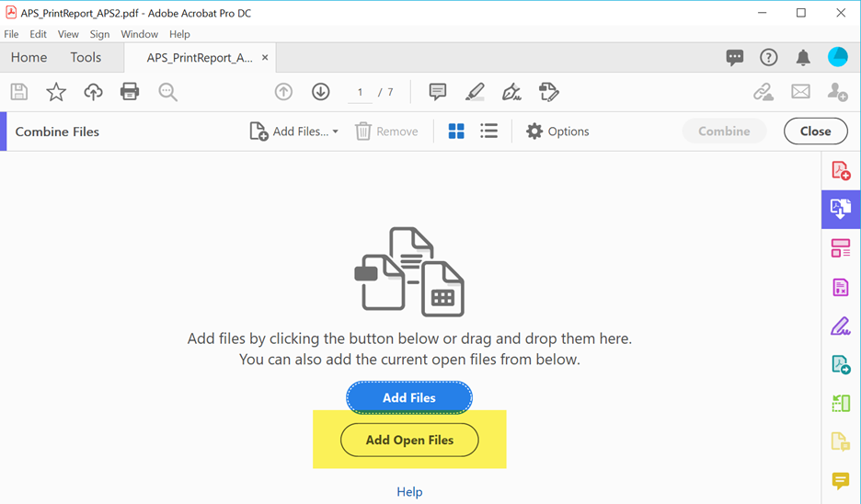Share a link to the file icon
This screenshot has width=861, height=504.
pos(763,92)
